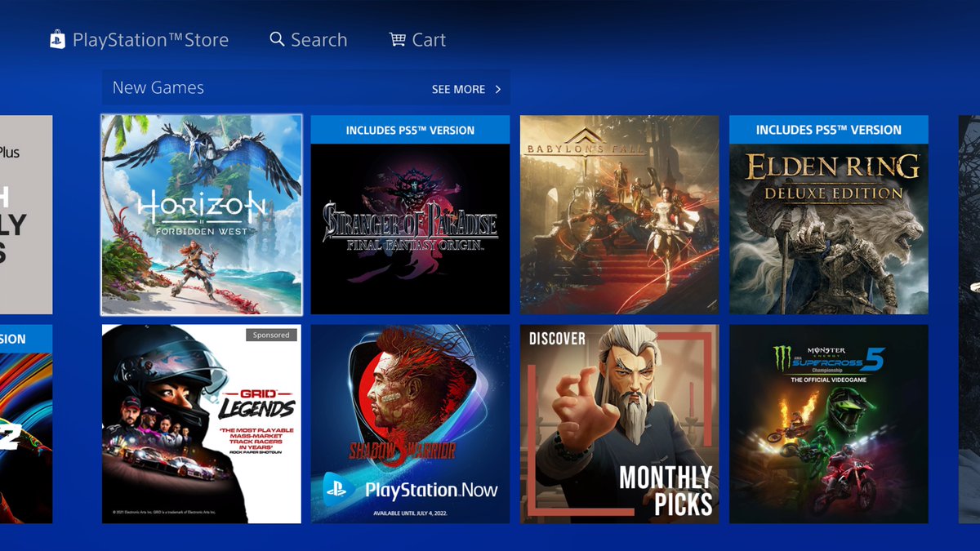Open the Shadow Warrior PlayStation Now tile
Image resolution: width=980 pixels, height=551 pixels.
point(410,424)
